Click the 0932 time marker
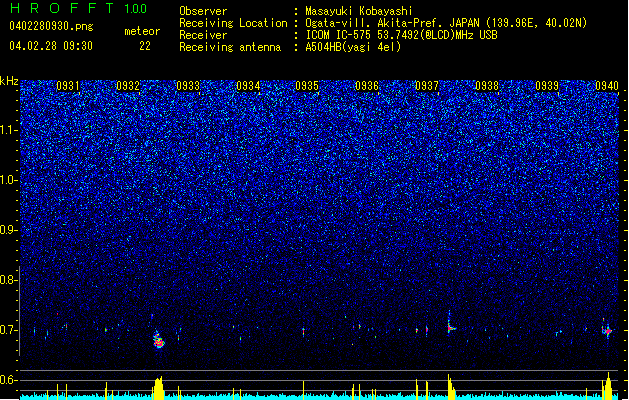The width and height of the screenshot is (629, 400). pyautogui.click(x=128, y=86)
